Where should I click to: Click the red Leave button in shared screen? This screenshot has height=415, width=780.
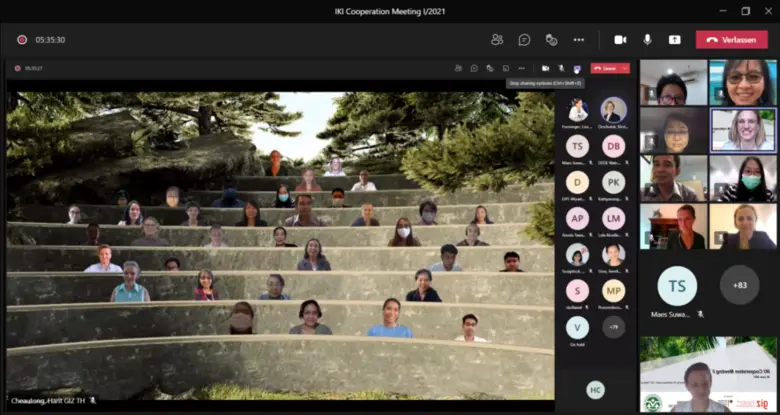606,68
